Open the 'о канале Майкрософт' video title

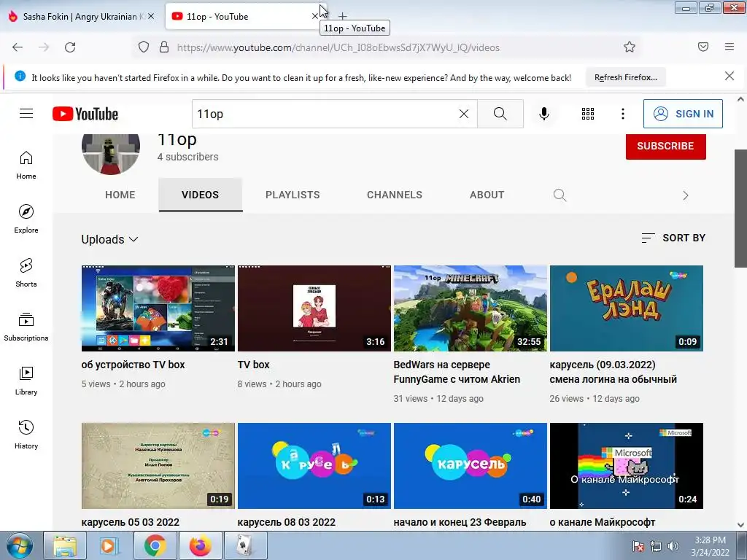pos(602,522)
